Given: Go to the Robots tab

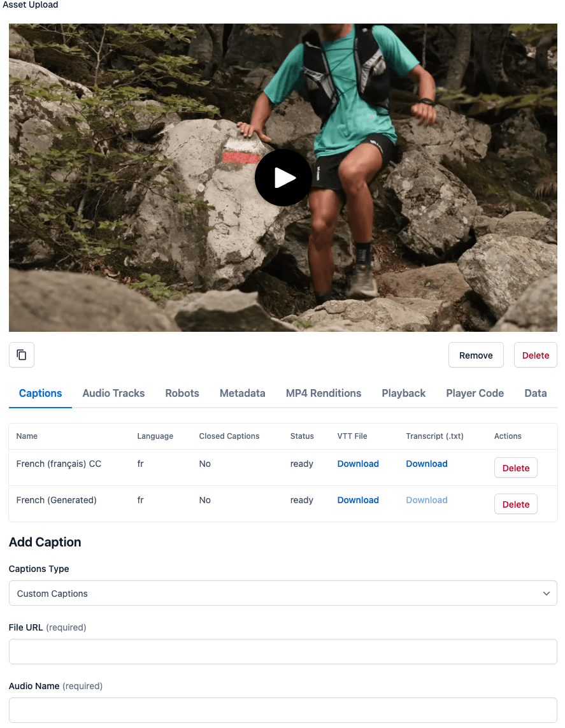Looking at the screenshot, I should click(182, 393).
